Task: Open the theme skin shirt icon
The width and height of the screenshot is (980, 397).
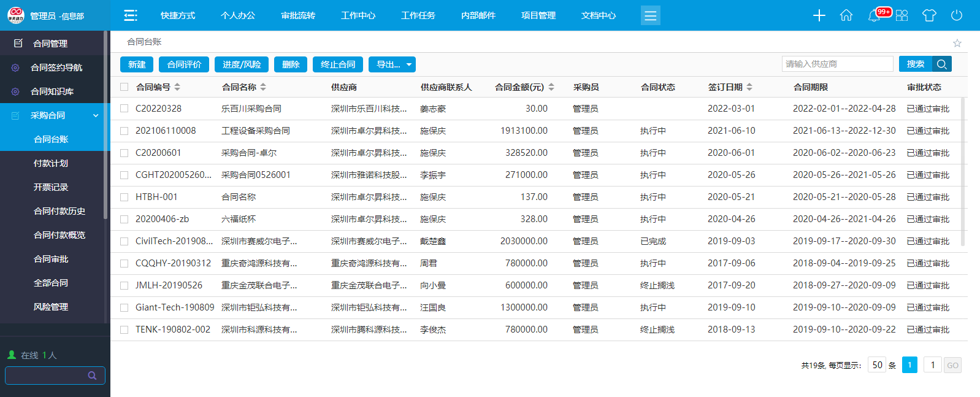Action: click(929, 15)
